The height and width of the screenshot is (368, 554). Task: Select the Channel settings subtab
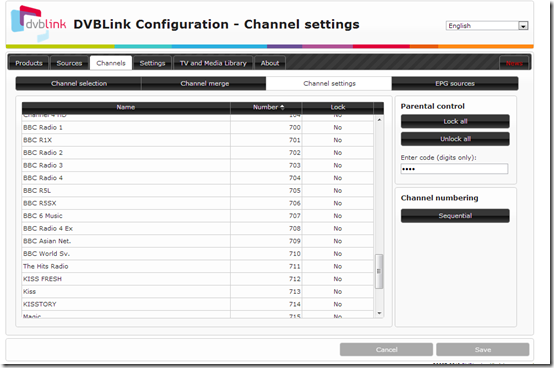coord(329,84)
